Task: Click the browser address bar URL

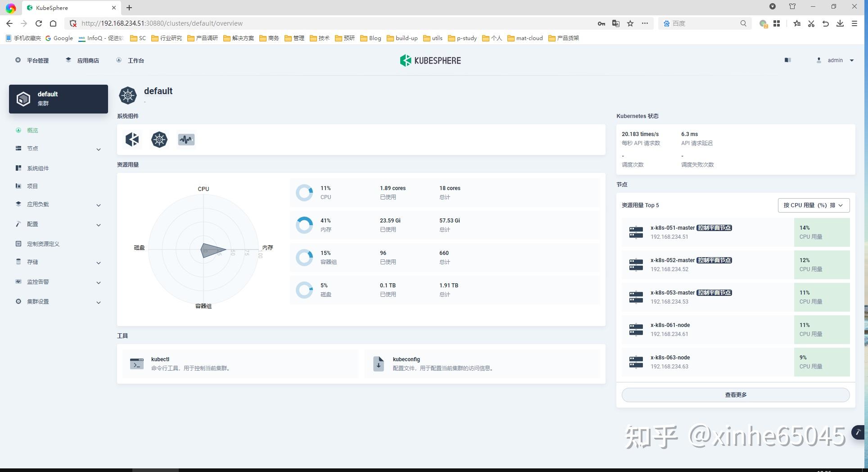Action: tap(162, 23)
